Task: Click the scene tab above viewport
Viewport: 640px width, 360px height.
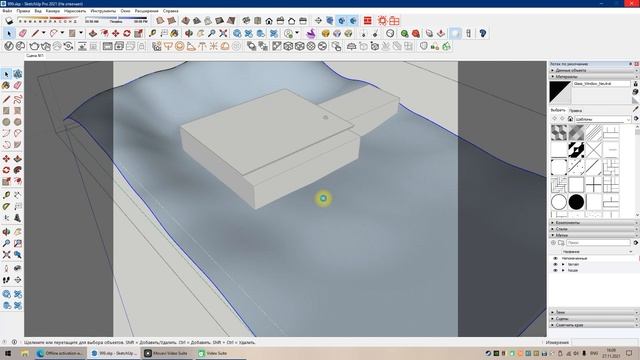Action: tap(35, 56)
